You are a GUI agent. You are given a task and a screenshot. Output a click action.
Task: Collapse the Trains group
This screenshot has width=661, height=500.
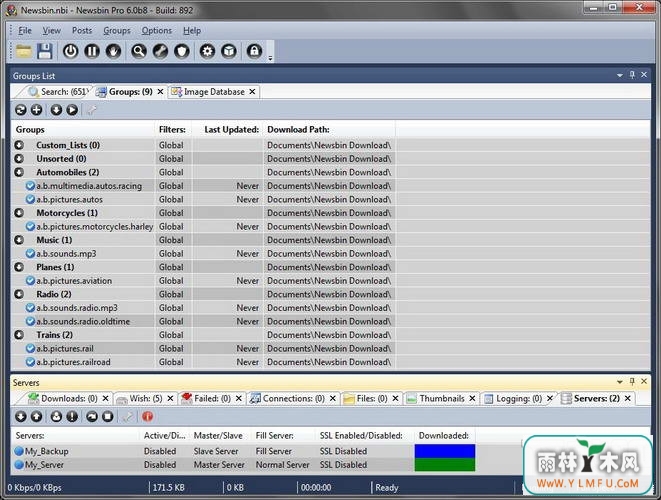click(19, 335)
